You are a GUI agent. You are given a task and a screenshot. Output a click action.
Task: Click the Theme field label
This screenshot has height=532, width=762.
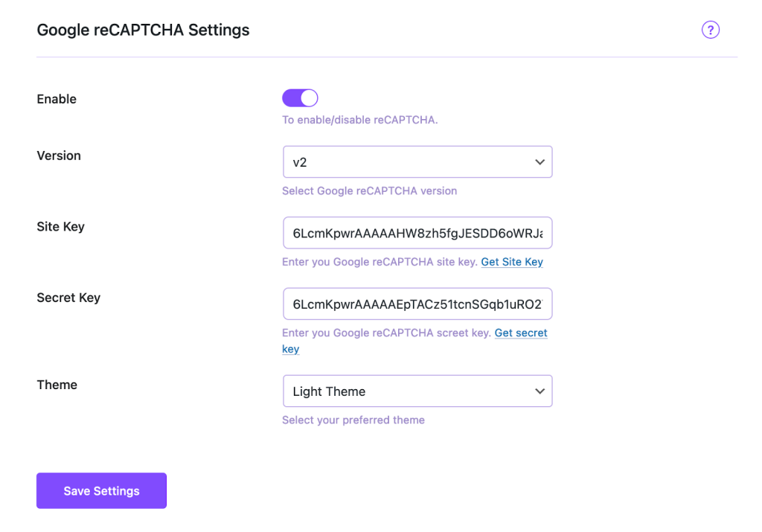coord(57,385)
